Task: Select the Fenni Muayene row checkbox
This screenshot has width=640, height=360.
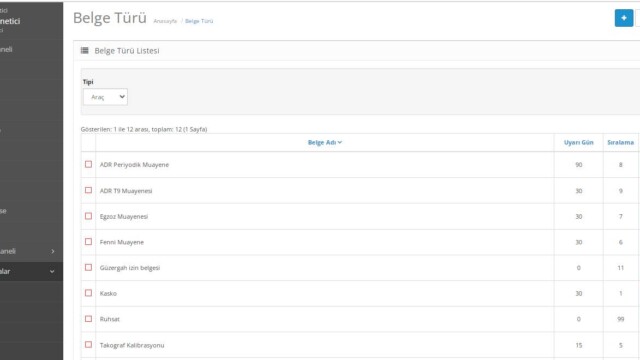Action: pyautogui.click(x=88, y=242)
